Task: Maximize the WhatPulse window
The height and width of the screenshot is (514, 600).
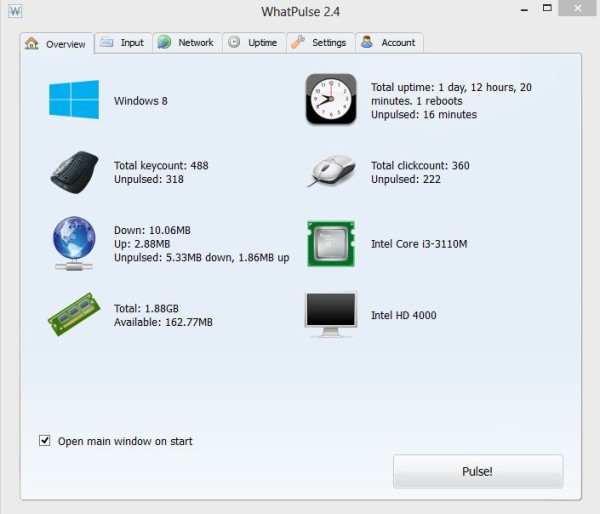Action: pyautogui.click(x=548, y=8)
